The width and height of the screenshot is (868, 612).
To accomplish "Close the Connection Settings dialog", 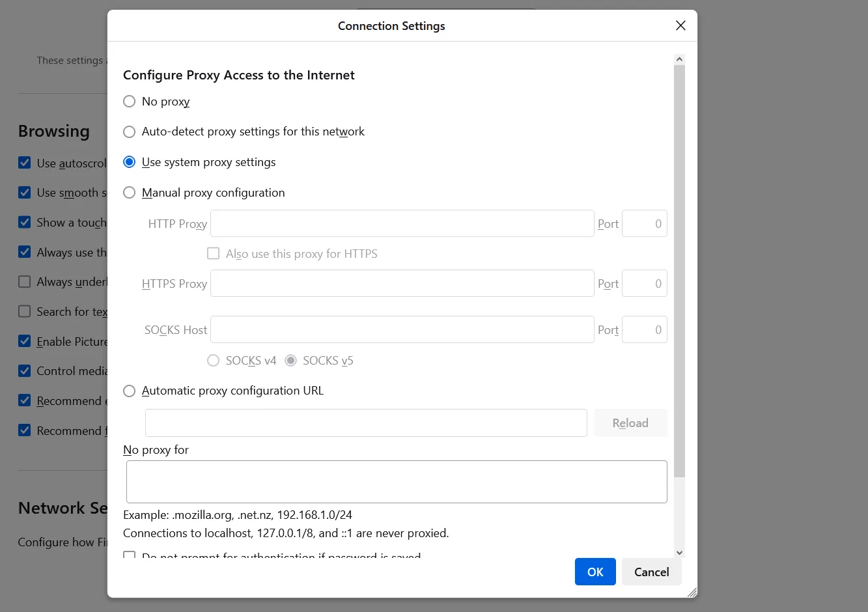I will click(x=680, y=25).
